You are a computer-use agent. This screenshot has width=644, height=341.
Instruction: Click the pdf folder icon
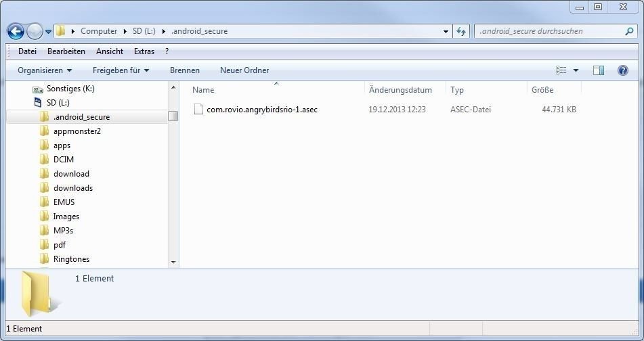[45, 244]
